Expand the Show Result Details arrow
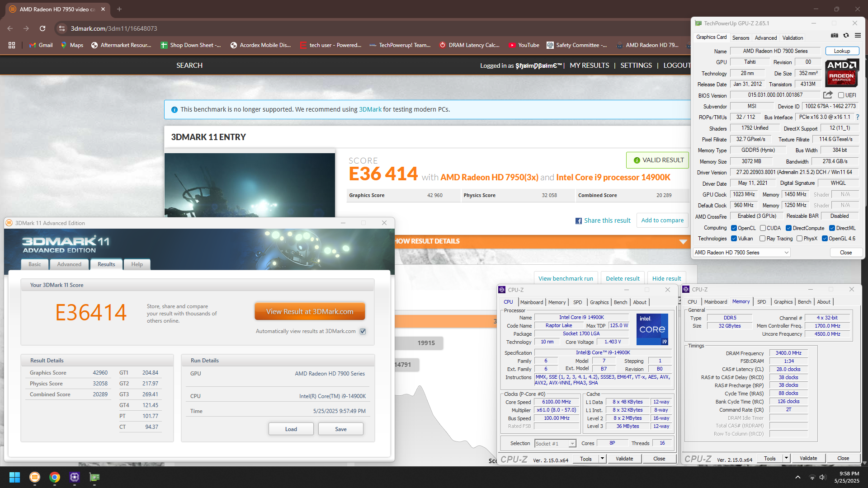 click(683, 242)
